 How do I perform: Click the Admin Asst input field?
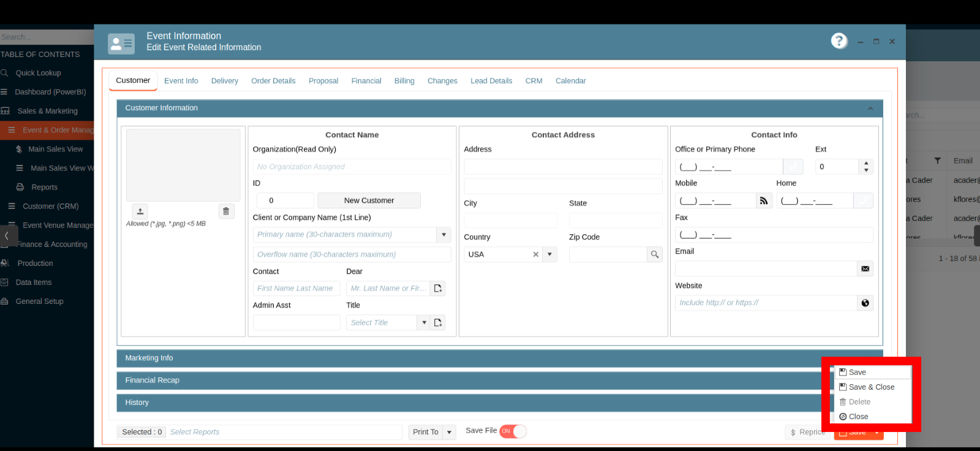[296, 322]
